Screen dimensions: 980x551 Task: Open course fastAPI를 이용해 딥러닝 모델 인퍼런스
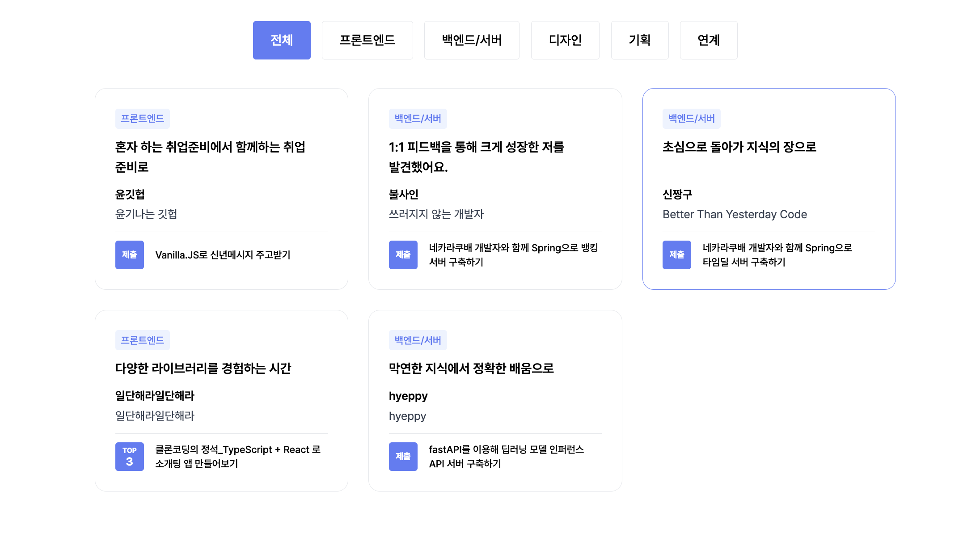(x=507, y=457)
